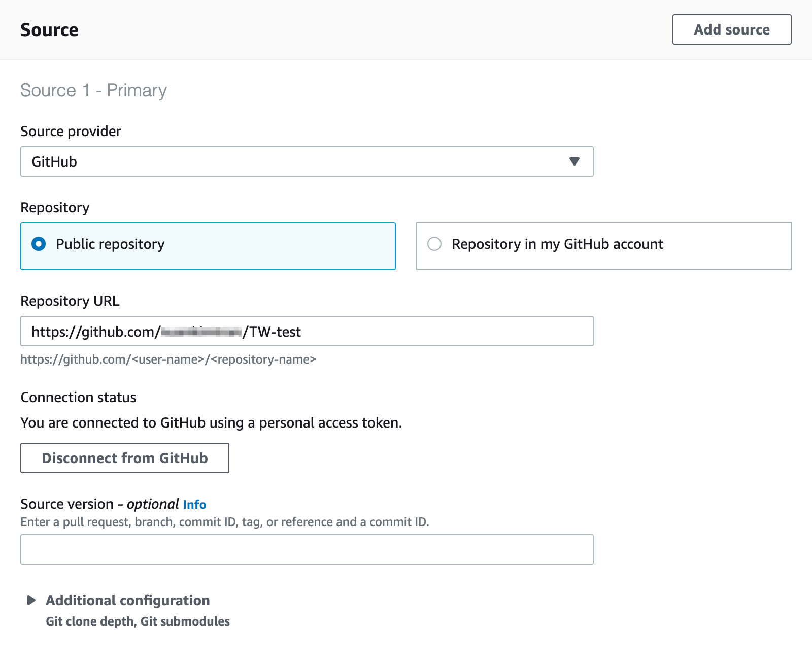Click the Add source button
Viewport: 812px width, 656px height.
tap(731, 29)
